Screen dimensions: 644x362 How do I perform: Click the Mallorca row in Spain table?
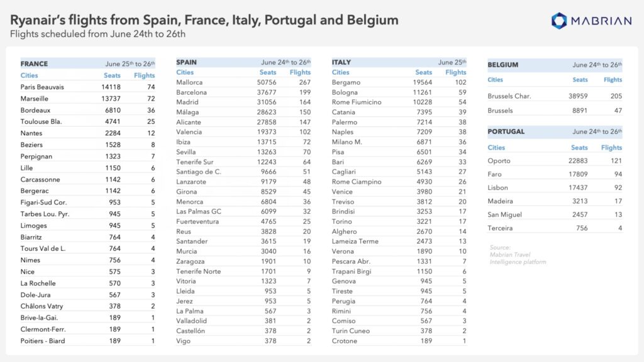[243, 82]
